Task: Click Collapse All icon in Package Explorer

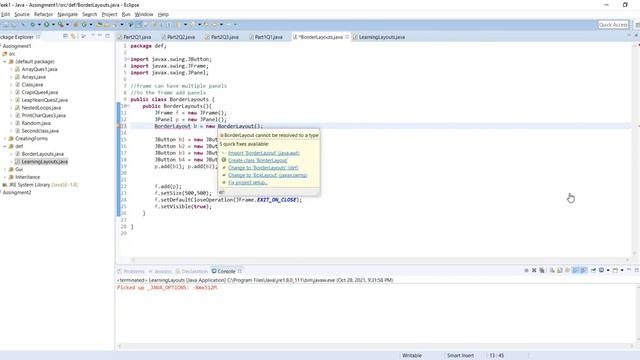Action: pos(66,36)
